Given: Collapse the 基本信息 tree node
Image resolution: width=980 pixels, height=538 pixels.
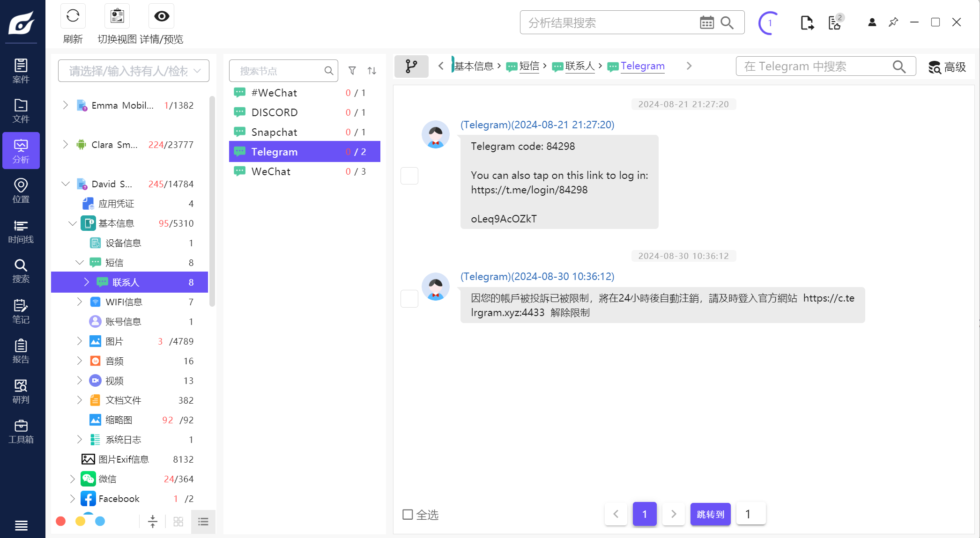Looking at the screenshot, I should (x=73, y=223).
